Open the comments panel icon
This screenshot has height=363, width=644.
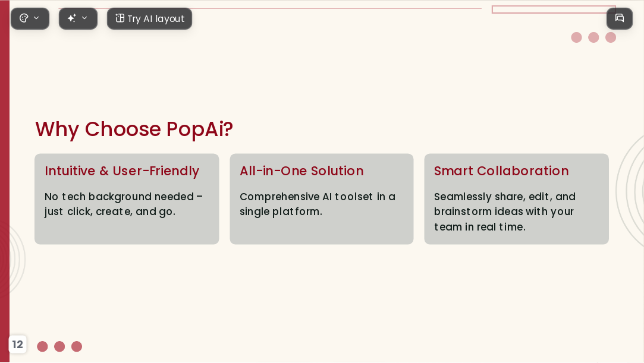(x=620, y=18)
